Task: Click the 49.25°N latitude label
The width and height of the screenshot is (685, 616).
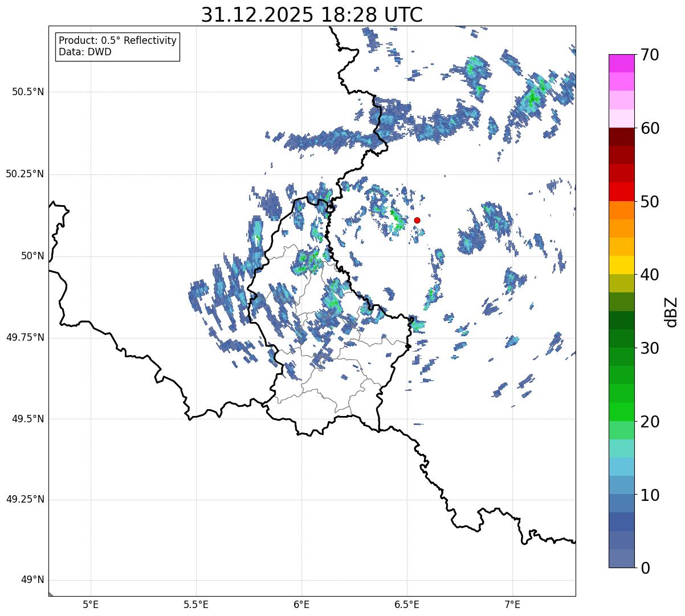Action: (x=25, y=500)
